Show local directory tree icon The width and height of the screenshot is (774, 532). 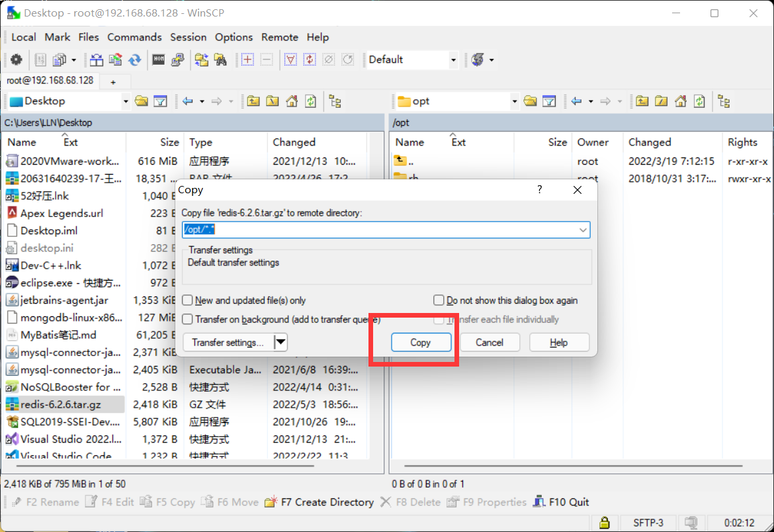coord(335,101)
